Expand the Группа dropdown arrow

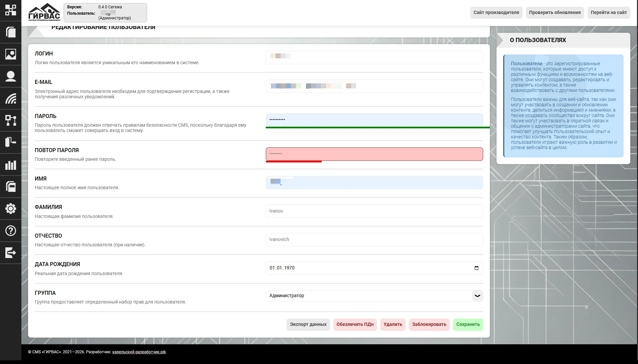(477, 296)
